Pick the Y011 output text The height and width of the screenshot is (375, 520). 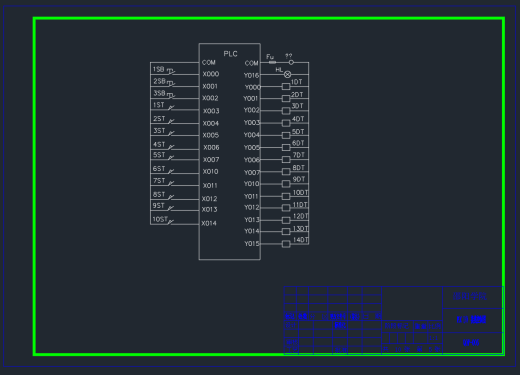click(x=251, y=197)
